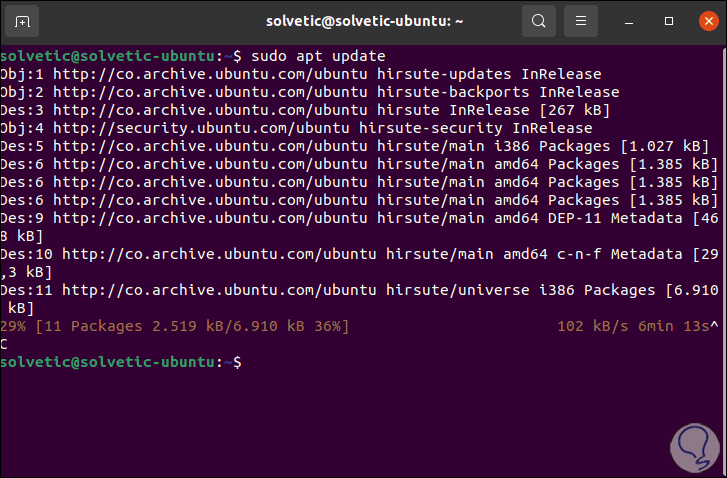Click the security.ubuntu.com hirsute-security line
Image resolution: width=727 pixels, height=478 pixels.
[296, 128]
